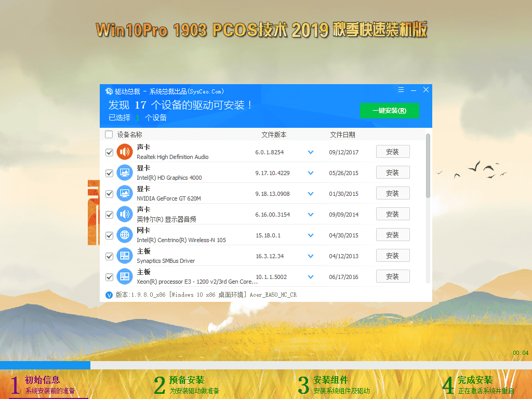Install the Intel HD Graphics 4000 driver

pyautogui.click(x=393, y=172)
